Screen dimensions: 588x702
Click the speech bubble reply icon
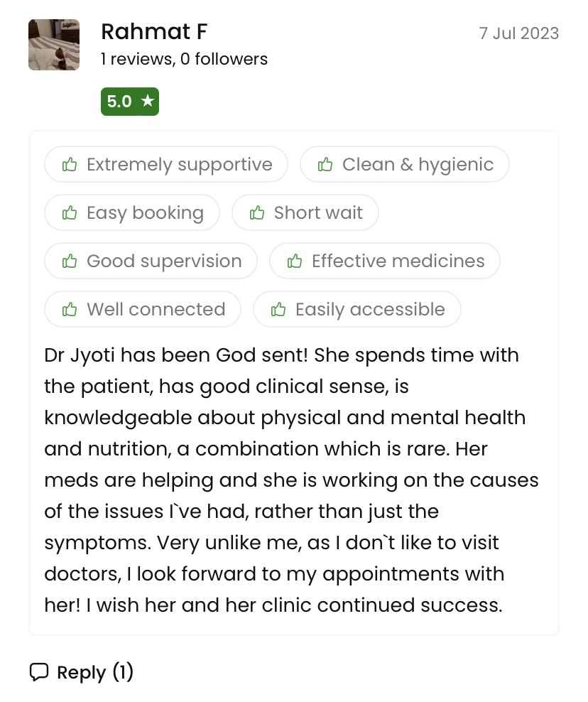click(39, 672)
